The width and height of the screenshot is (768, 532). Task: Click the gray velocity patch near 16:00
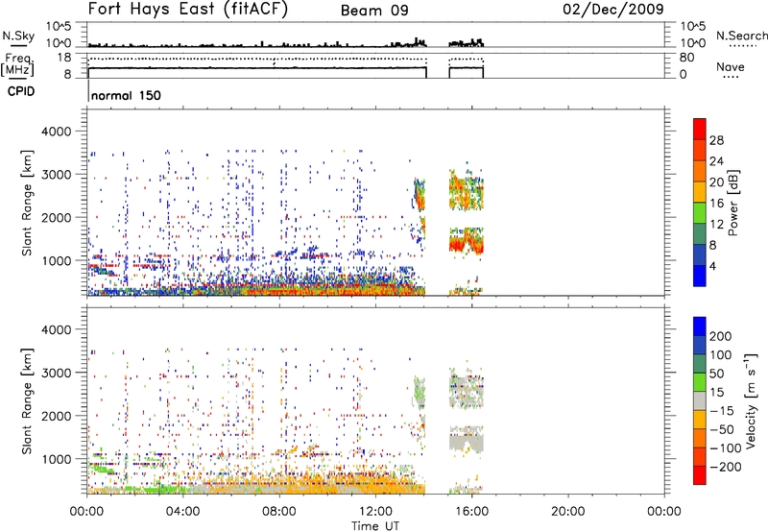click(466, 443)
